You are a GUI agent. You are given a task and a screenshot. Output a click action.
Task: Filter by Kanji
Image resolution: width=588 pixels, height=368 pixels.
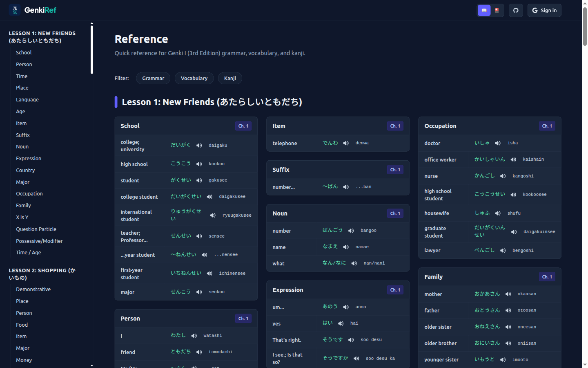click(x=230, y=78)
